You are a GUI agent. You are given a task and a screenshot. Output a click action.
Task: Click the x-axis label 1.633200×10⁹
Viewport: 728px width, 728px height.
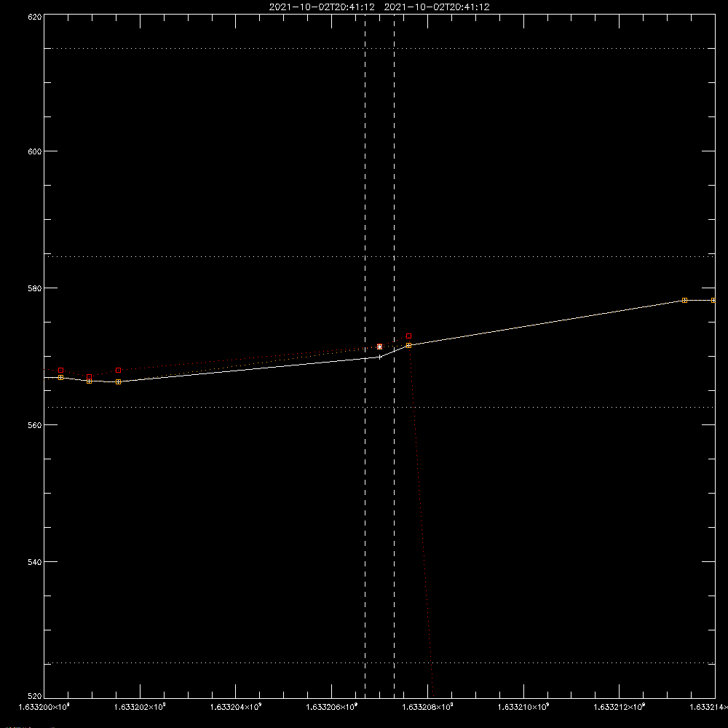coord(44,707)
